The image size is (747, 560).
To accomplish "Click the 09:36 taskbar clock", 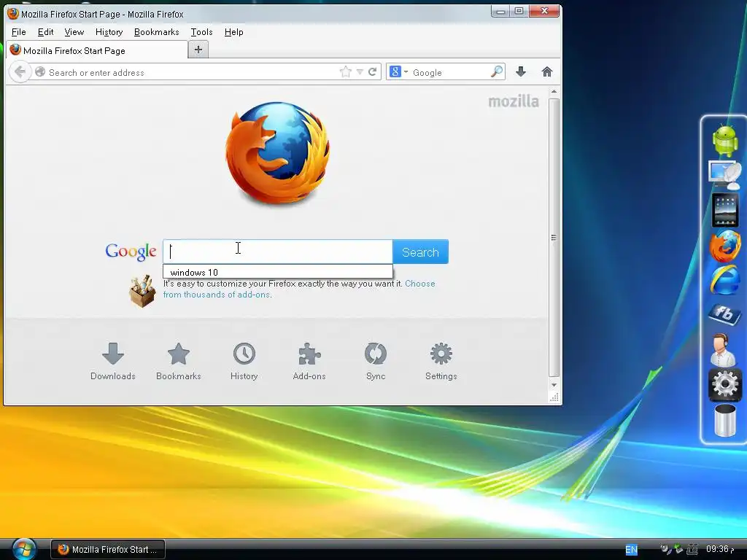I will click(719, 549).
